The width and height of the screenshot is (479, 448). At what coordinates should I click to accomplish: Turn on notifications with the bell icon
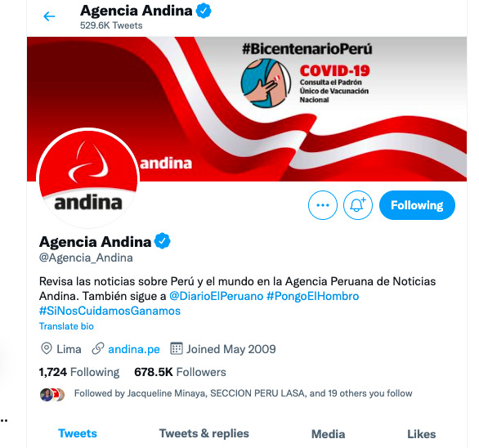[358, 205]
